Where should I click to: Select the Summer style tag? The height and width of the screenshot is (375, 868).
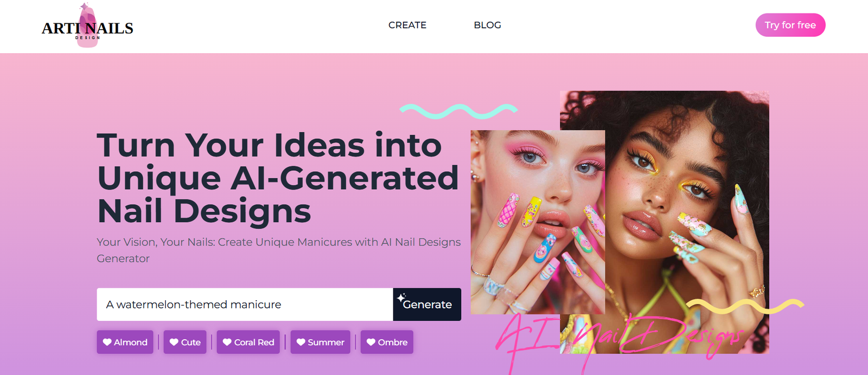click(x=320, y=342)
